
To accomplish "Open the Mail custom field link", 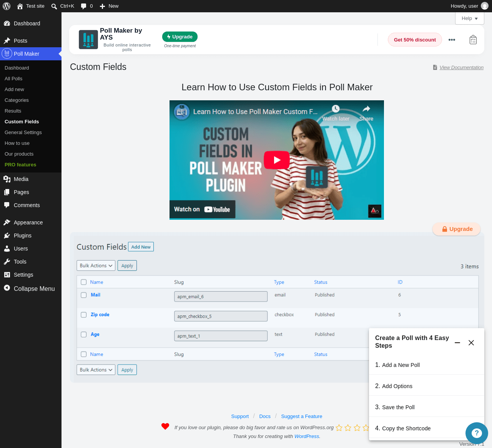I will [x=95, y=295].
